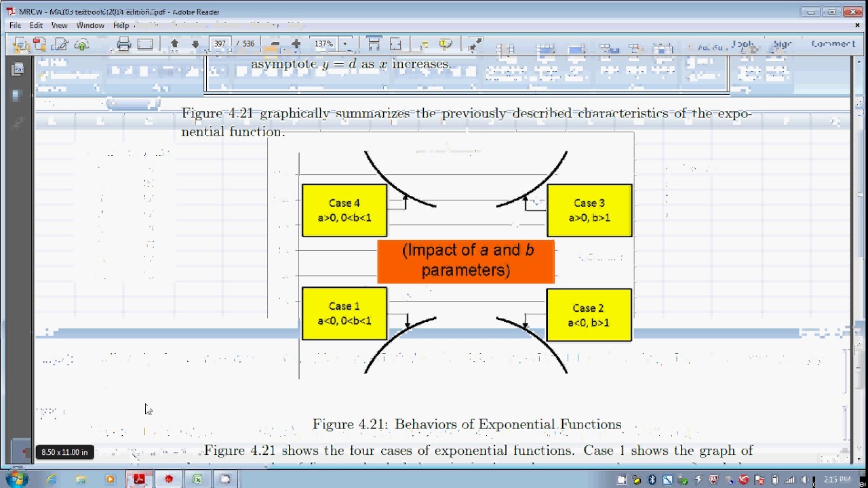The height and width of the screenshot is (488, 868).
Task: Go to next page arrow
Action: (195, 44)
